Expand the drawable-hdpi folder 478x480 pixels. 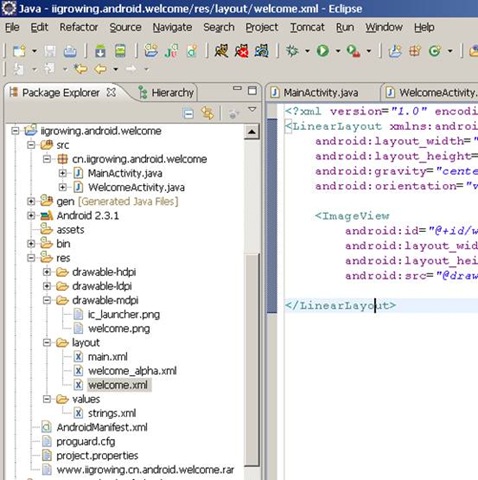[47, 272]
